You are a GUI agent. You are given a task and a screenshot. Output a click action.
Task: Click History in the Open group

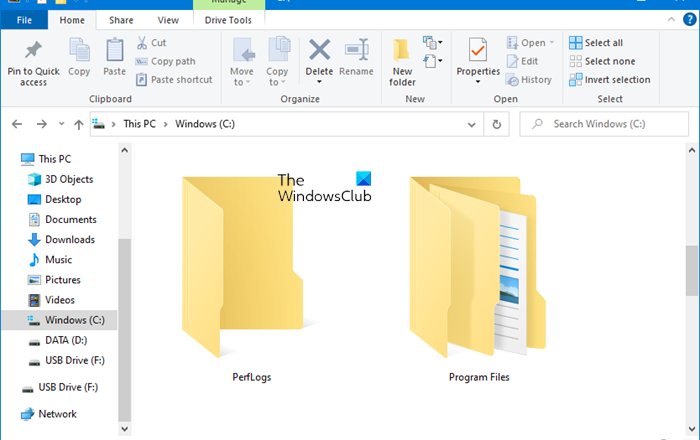point(529,80)
